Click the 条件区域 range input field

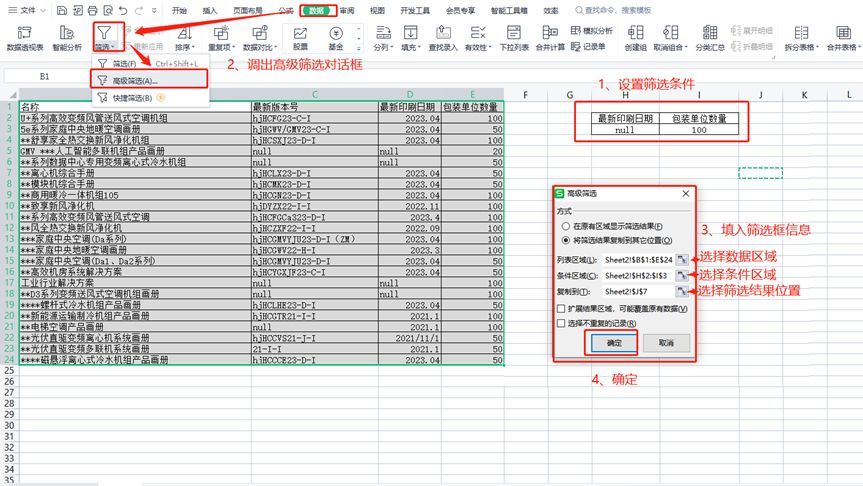[638, 275]
